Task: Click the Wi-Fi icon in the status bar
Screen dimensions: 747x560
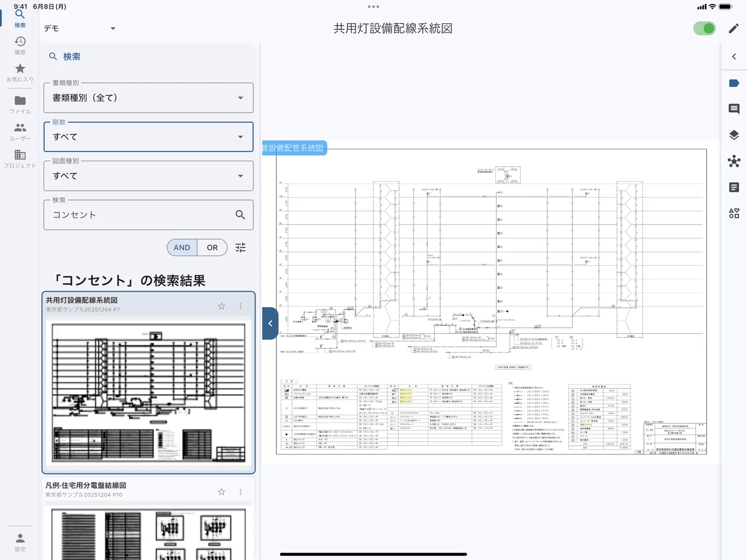Action: click(x=712, y=7)
